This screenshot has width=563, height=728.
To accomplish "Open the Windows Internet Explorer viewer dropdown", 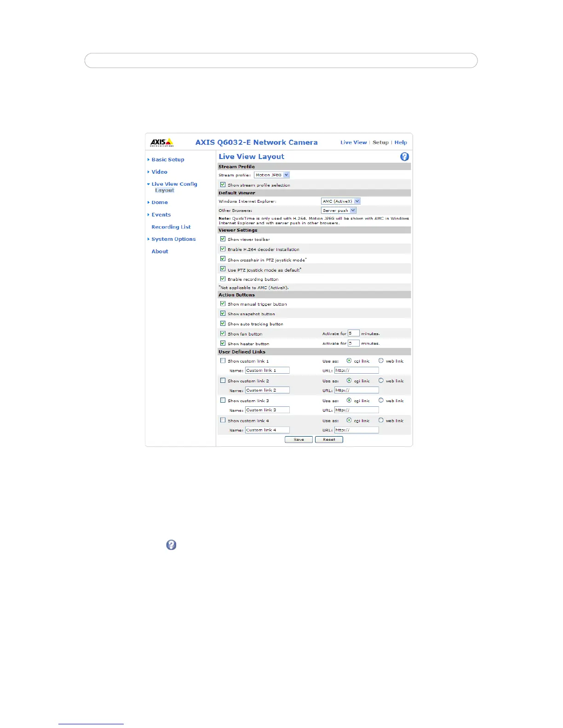I will (x=341, y=201).
